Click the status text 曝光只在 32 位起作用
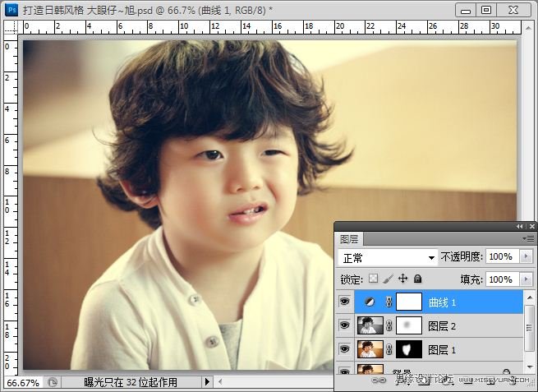Screen dimensions: 538x392 coord(131,382)
